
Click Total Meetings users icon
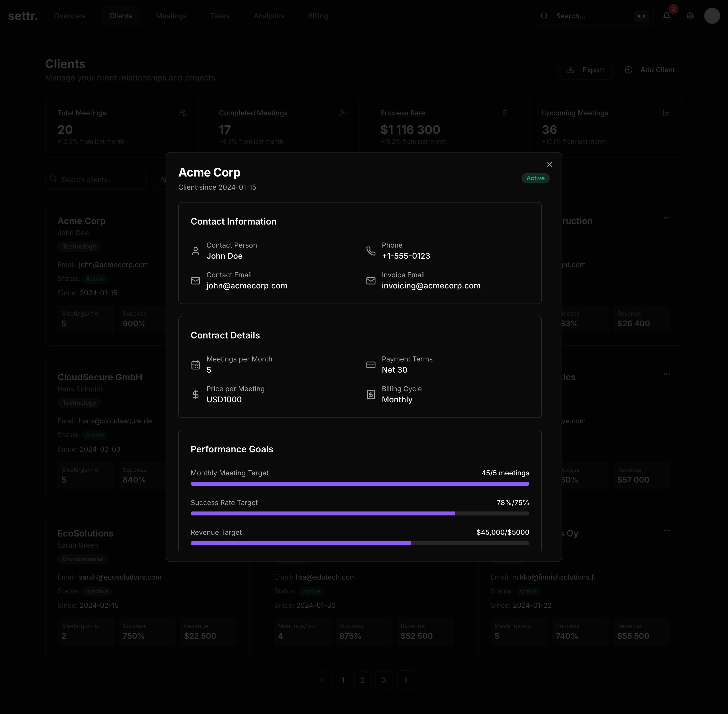pyautogui.click(x=182, y=113)
